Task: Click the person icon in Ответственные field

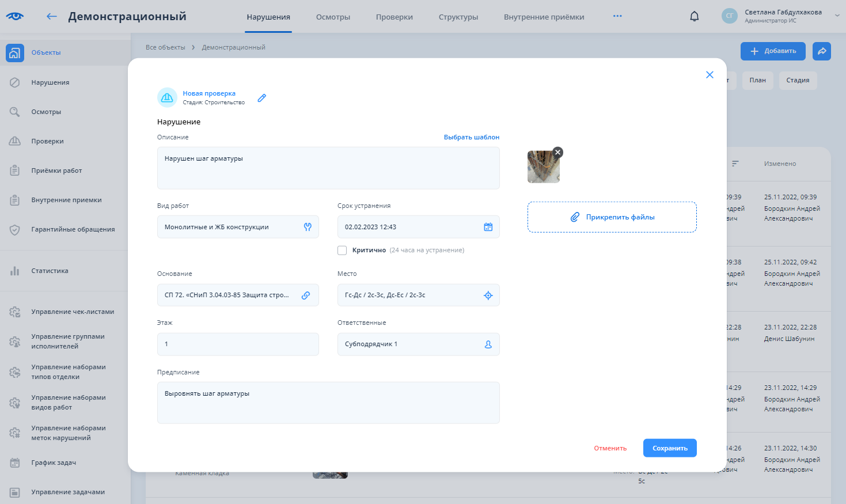Action: 488,344
